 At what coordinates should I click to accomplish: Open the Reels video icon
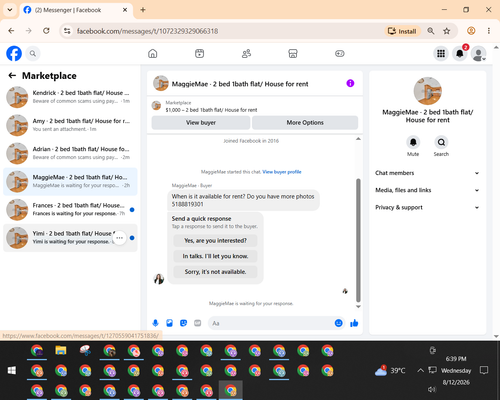pos(199,53)
